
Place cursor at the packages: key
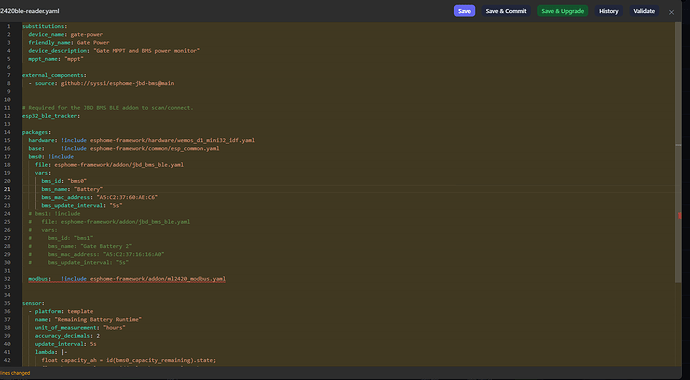[x=37, y=132]
